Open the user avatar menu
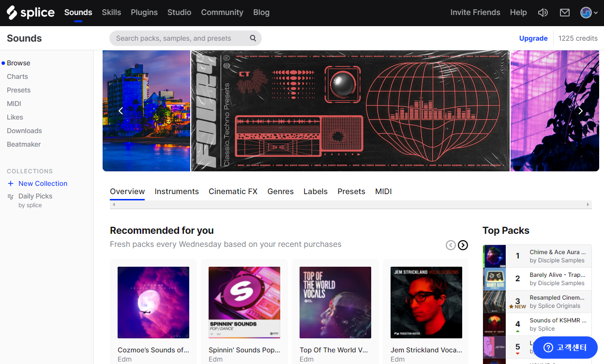 click(x=589, y=13)
